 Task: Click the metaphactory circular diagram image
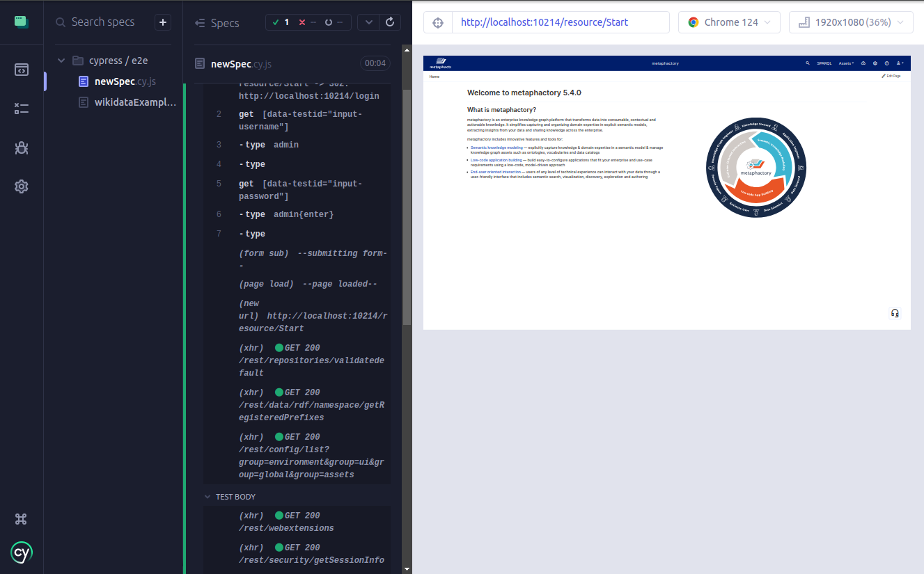pos(756,167)
